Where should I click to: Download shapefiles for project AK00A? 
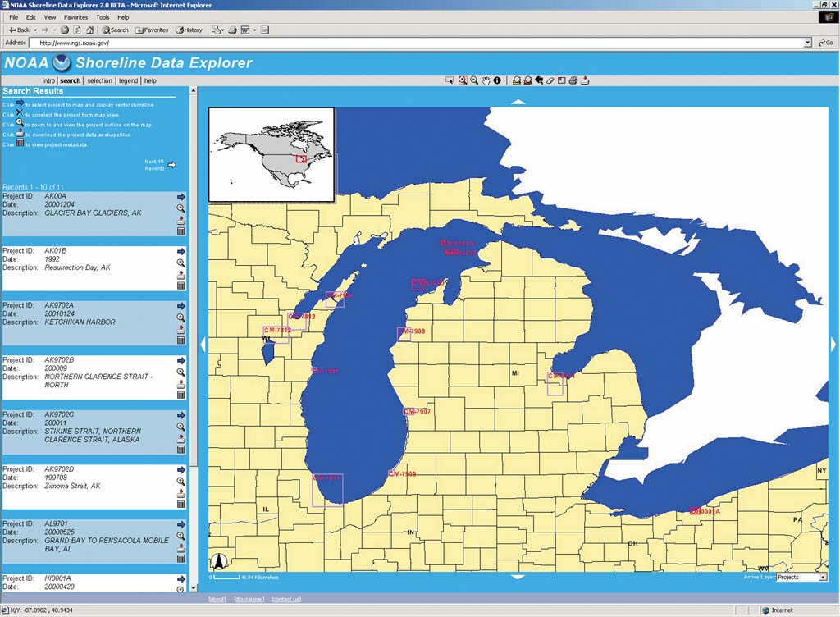pos(181,220)
